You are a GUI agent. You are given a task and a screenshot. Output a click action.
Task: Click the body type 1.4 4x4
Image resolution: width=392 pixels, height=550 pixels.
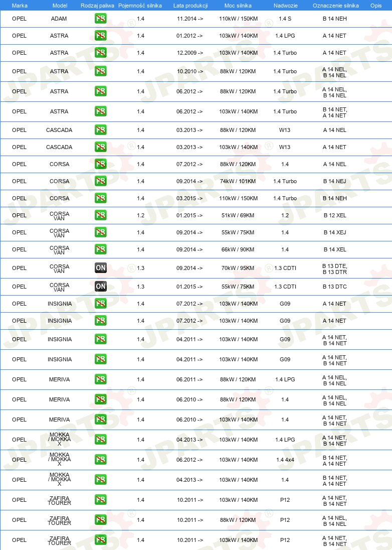(x=285, y=460)
